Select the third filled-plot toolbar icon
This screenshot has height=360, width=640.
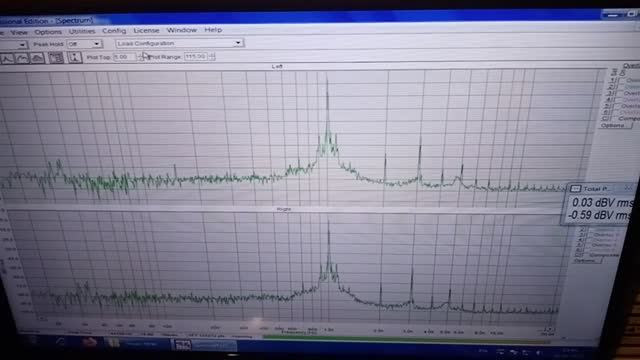click(37, 58)
